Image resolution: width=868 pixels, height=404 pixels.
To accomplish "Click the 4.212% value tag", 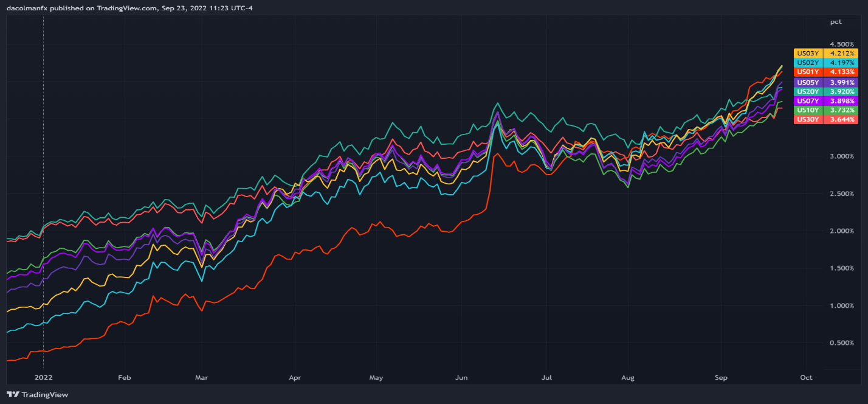I will 841,54.
